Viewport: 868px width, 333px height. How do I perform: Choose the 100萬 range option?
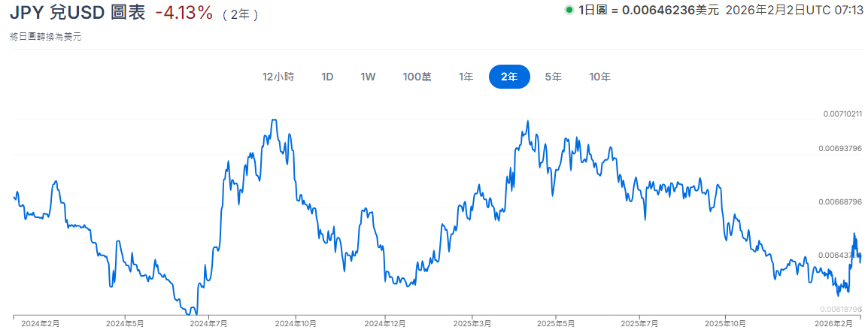pyautogui.click(x=417, y=77)
